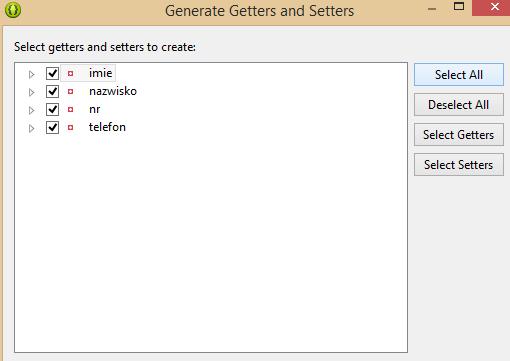510x361 pixels.
Task: Uncheck the nazwisko checkbox
Action: click(x=52, y=91)
